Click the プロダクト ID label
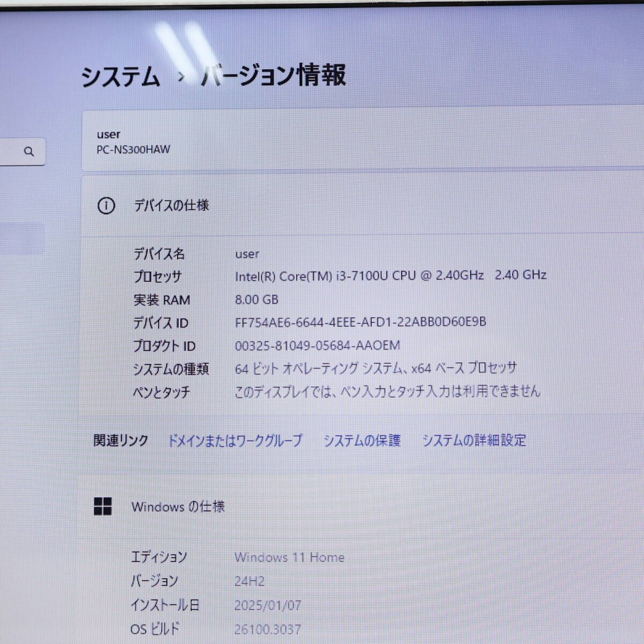Viewport: 644px width, 644px height. pyautogui.click(x=164, y=346)
